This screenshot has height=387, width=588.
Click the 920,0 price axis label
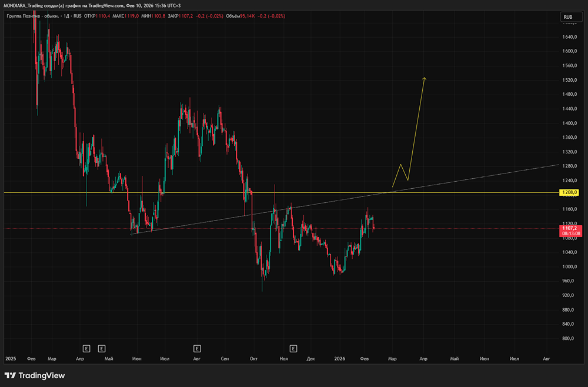(568, 295)
